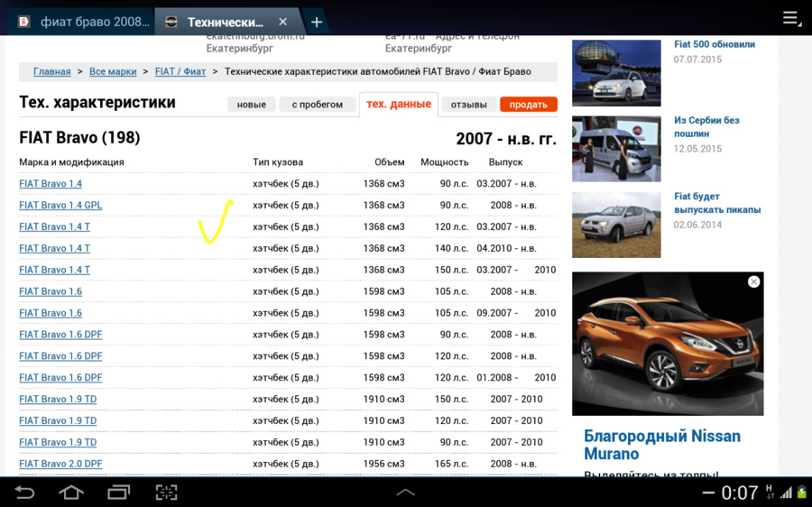Open the с пробегом tab
Image resolution: width=812 pixels, height=507 pixels.
tap(317, 105)
